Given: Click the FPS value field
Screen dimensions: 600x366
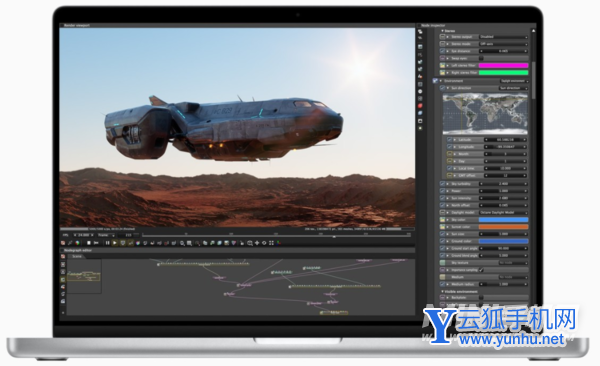Looking at the screenshot, I should pyautogui.click(x=83, y=235).
